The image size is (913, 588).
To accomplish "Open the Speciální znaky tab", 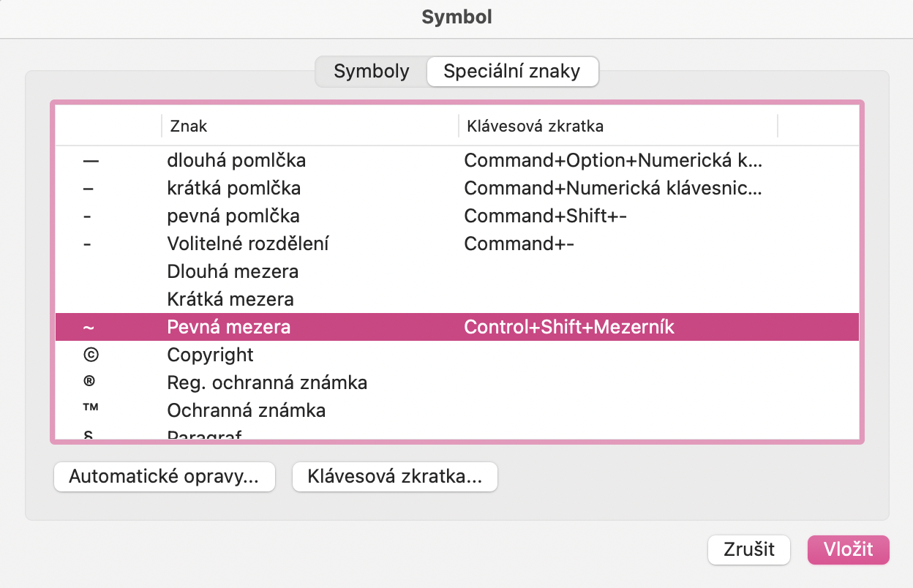I will point(512,71).
